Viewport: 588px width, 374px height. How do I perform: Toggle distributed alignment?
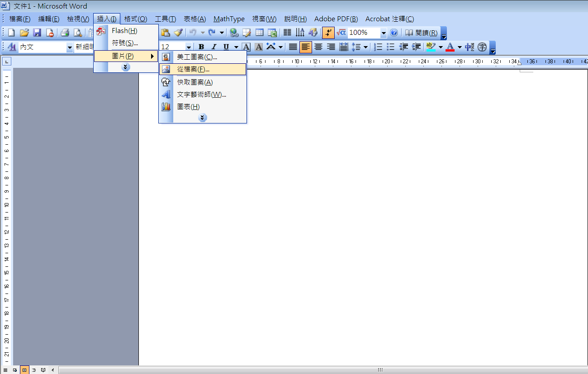click(344, 47)
